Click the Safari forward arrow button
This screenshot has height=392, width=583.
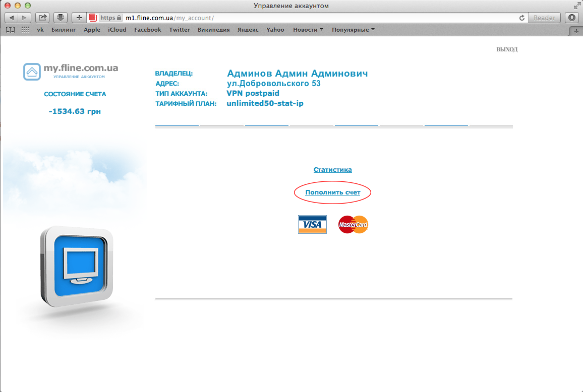[x=24, y=18]
